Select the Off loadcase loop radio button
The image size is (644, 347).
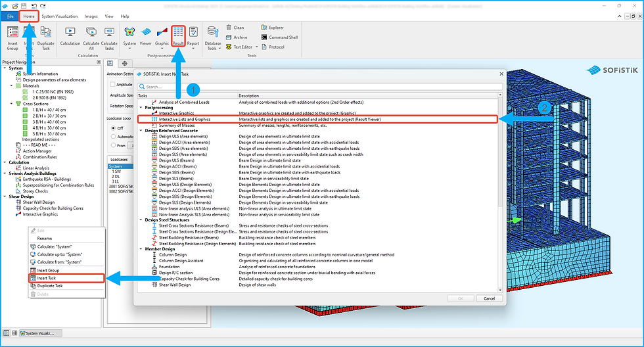pyautogui.click(x=113, y=128)
